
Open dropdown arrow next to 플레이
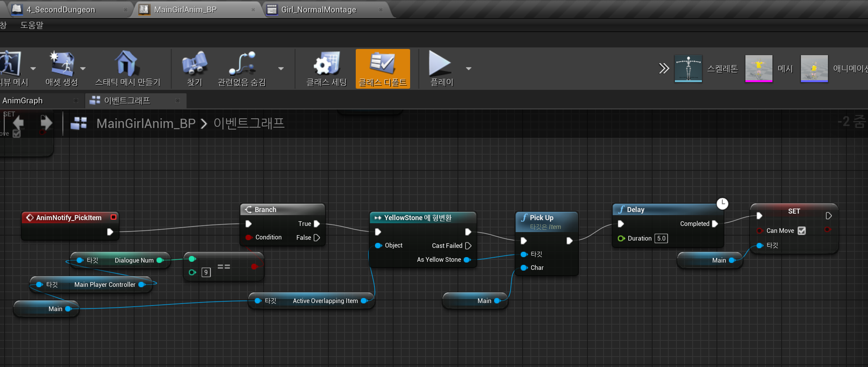pyautogui.click(x=469, y=69)
